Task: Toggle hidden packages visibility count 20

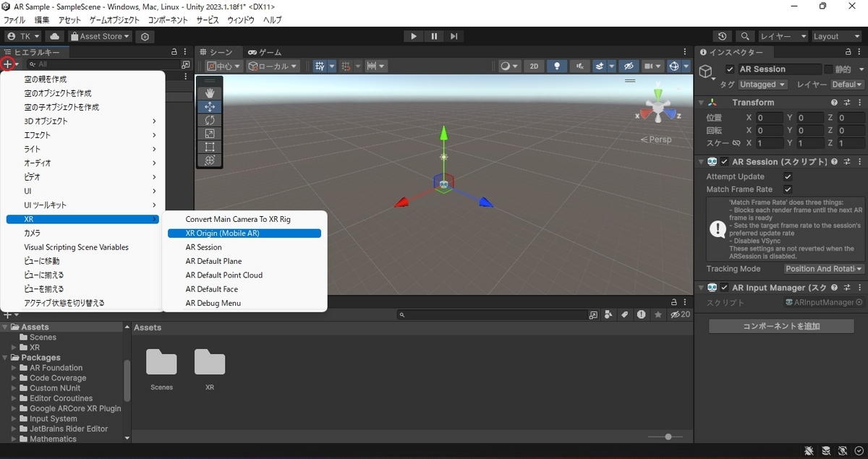Action: pyautogui.click(x=680, y=314)
